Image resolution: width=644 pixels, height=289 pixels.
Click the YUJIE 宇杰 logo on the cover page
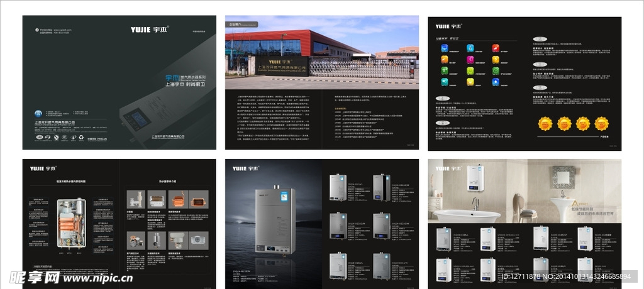(150, 30)
